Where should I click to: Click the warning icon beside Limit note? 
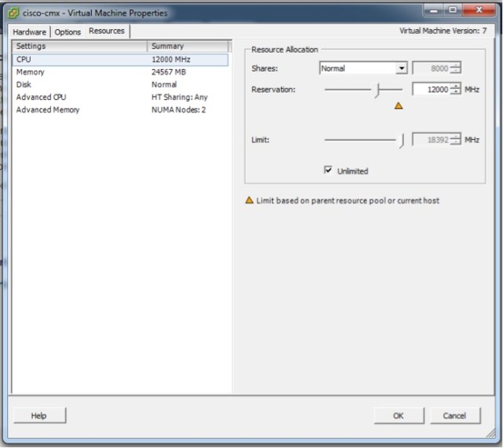click(250, 201)
